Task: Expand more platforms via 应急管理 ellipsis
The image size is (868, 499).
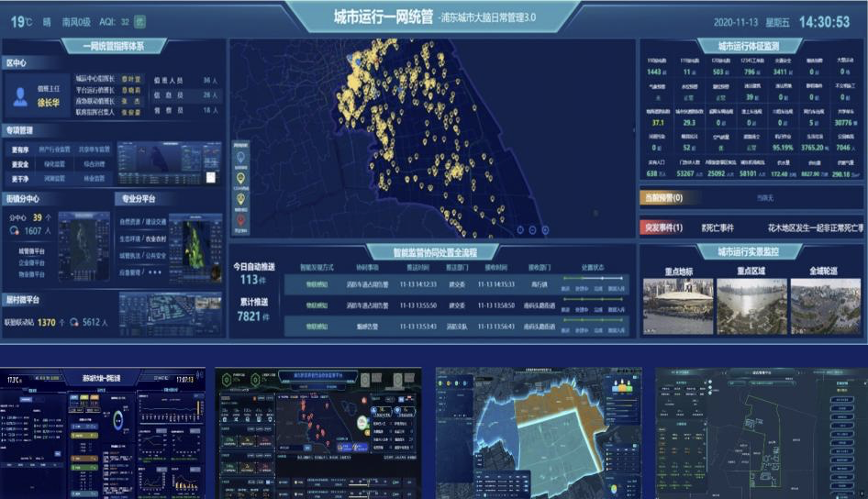Action: click(155, 272)
